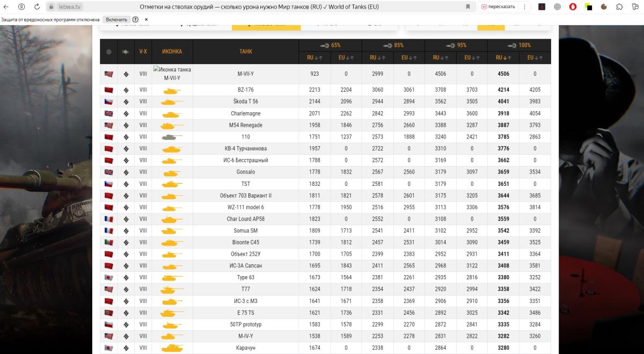Click the V-X tier column header
The width and height of the screenshot is (644, 354).
click(143, 52)
